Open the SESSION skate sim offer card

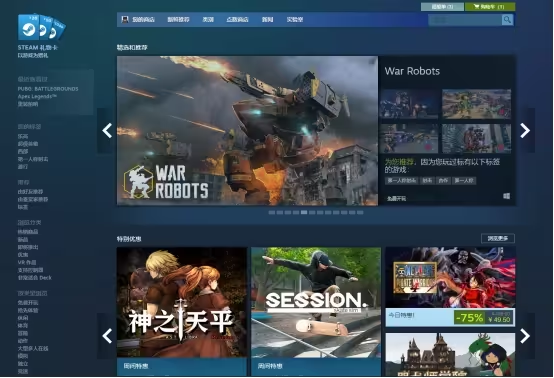tap(316, 311)
